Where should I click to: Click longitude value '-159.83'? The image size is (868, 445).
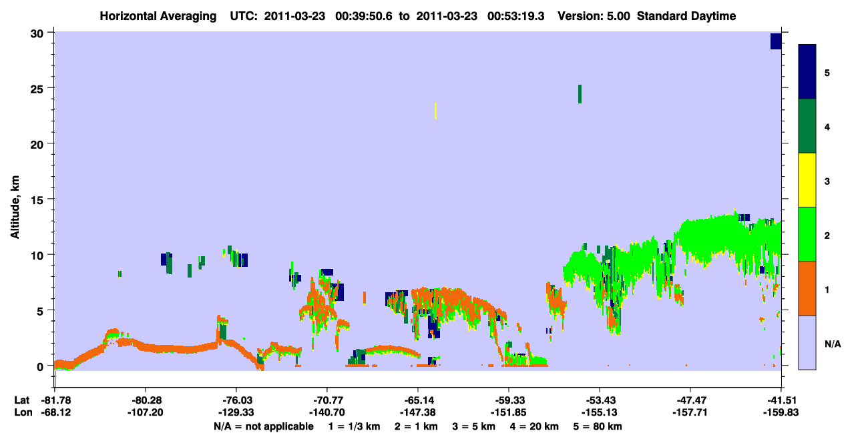781,412
